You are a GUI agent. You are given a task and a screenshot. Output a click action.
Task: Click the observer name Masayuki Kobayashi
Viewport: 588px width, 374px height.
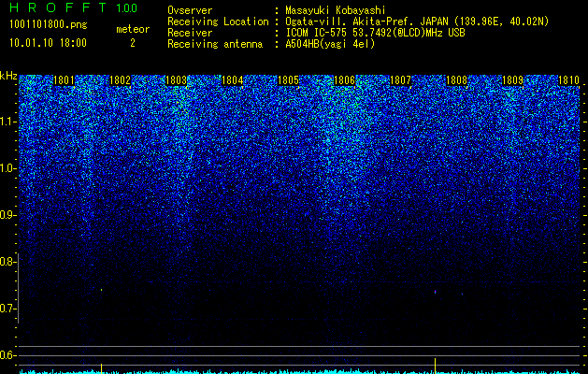[x=336, y=10]
